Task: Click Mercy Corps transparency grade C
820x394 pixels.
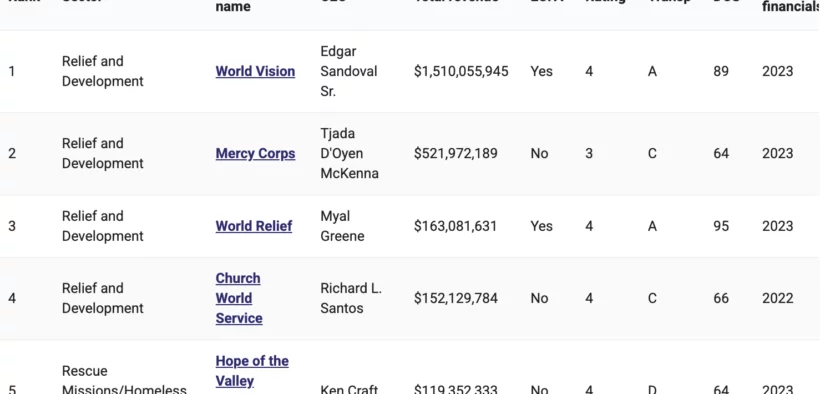Action: (x=652, y=153)
